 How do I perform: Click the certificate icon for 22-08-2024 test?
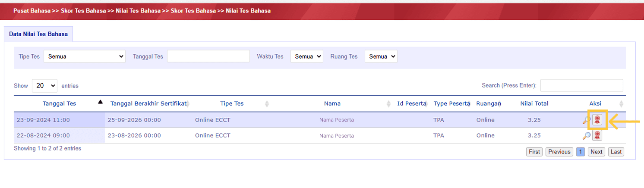[x=597, y=136]
